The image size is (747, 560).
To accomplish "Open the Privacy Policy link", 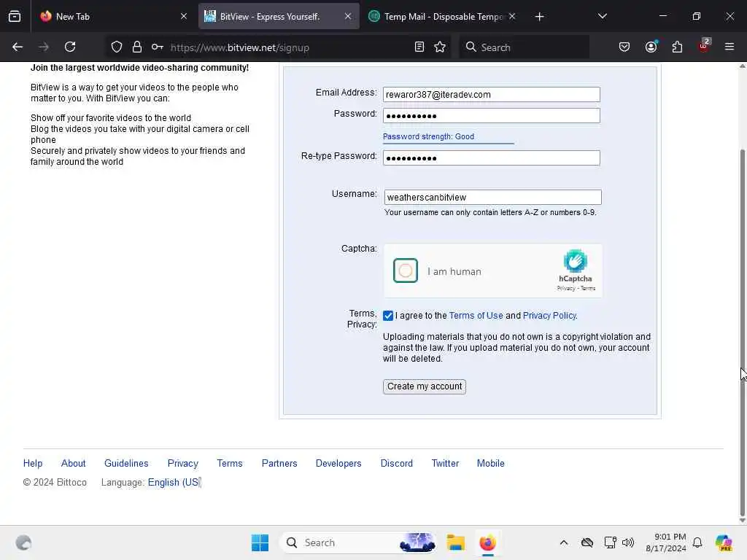I will [x=549, y=316].
